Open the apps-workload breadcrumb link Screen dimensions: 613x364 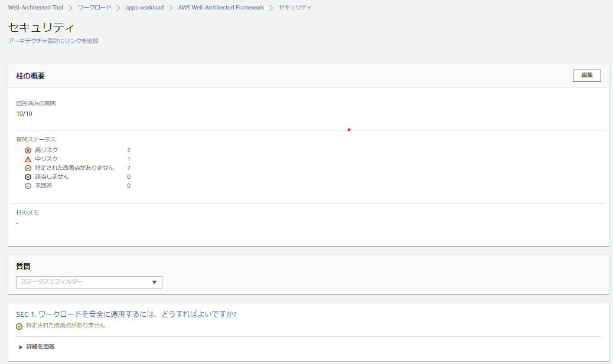[x=145, y=8]
